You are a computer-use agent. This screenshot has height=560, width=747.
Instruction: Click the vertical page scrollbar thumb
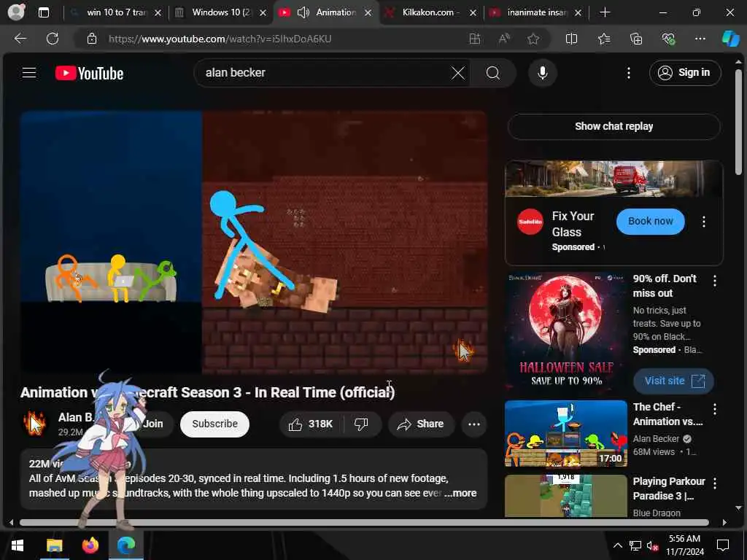[x=738, y=122]
